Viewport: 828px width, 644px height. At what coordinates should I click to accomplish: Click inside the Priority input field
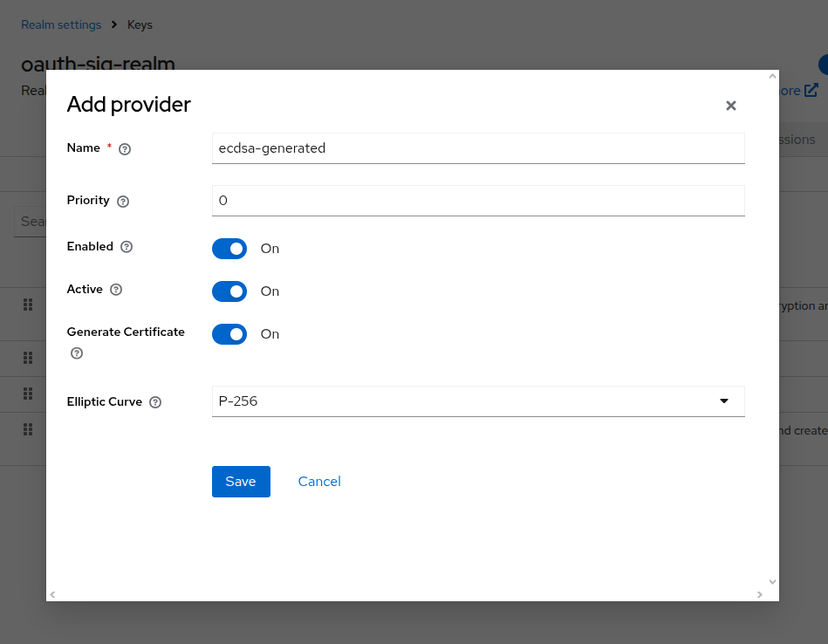[478, 201]
